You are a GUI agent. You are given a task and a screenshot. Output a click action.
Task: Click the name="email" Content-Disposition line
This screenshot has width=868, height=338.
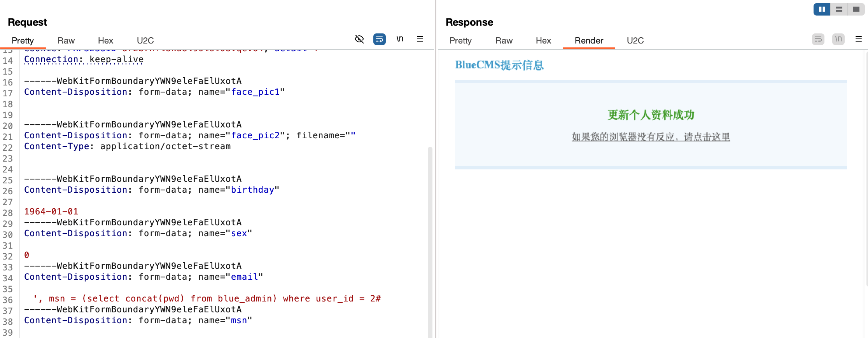tap(143, 277)
